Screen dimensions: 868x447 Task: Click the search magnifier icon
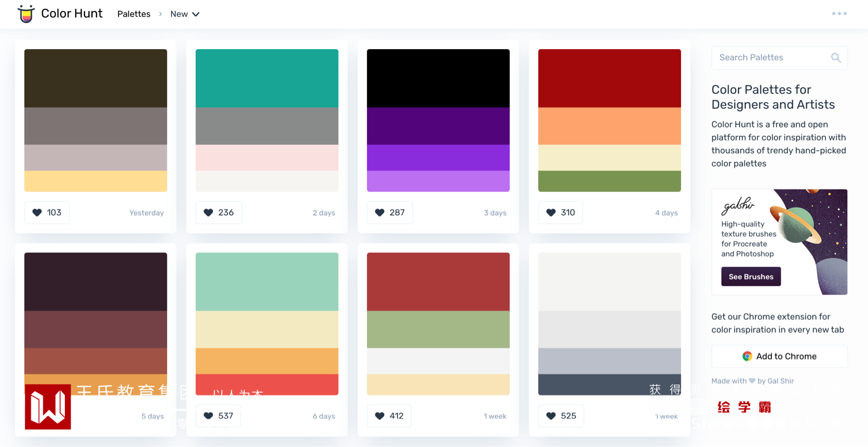point(836,58)
